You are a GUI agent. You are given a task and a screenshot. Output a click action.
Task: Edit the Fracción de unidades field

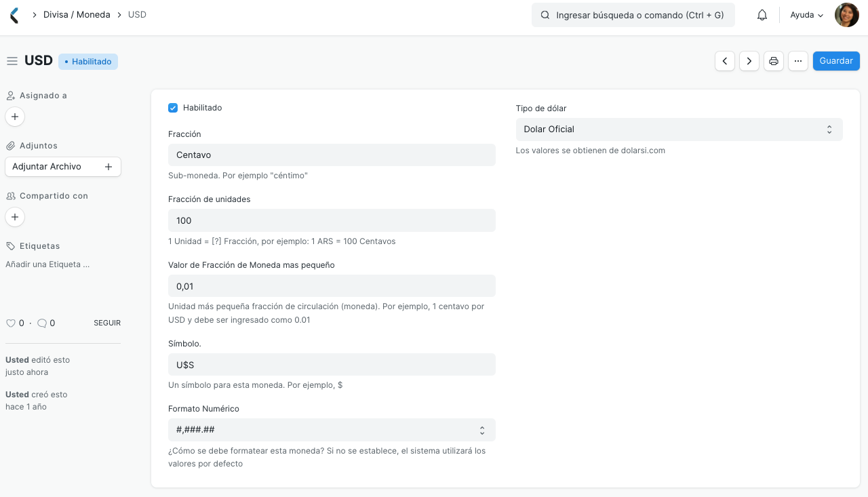(x=332, y=220)
